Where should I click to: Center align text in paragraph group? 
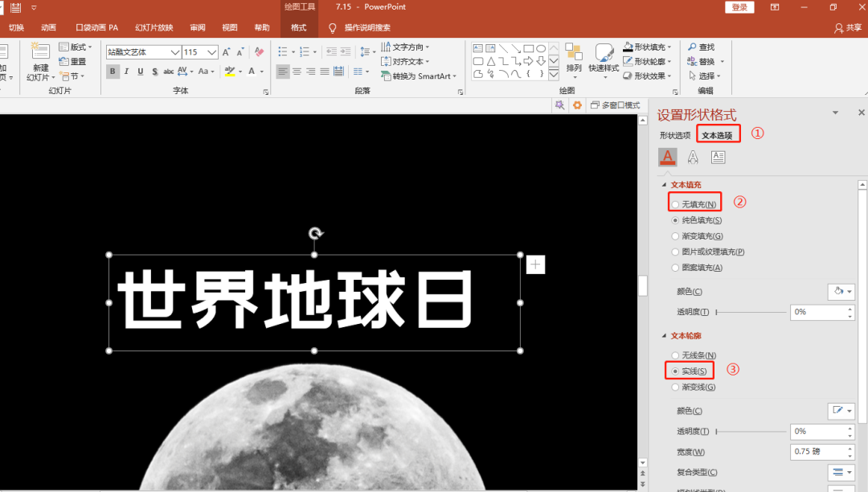pyautogui.click(x=297, y=72)
